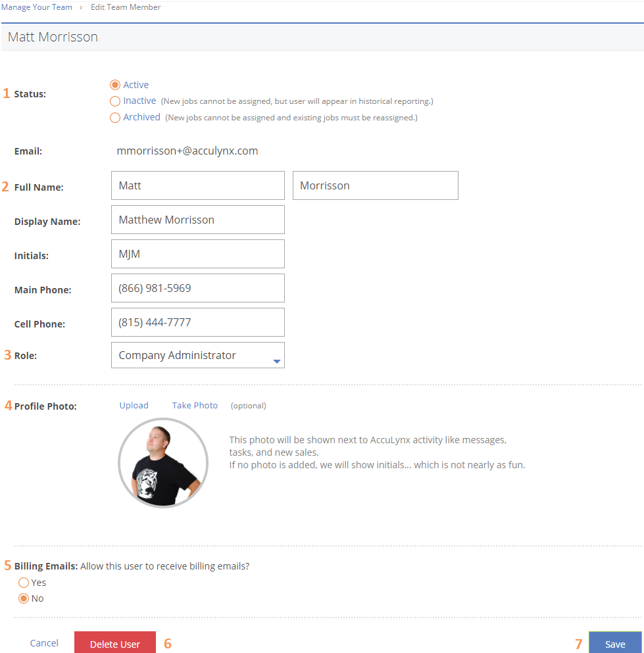The image size is (644, 653).
Task: Click the Role field label
Action: (26, 356)
